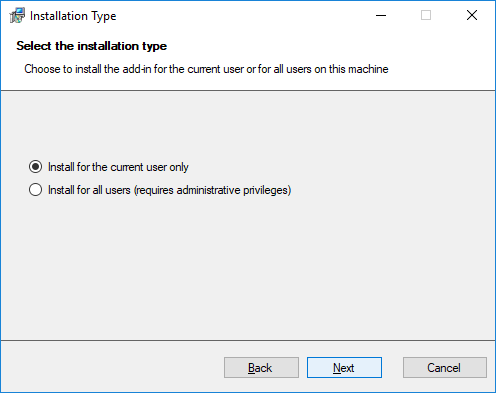The image size is (496, 393).
Task: Close the Installation Type dialog
Action: 472,15
